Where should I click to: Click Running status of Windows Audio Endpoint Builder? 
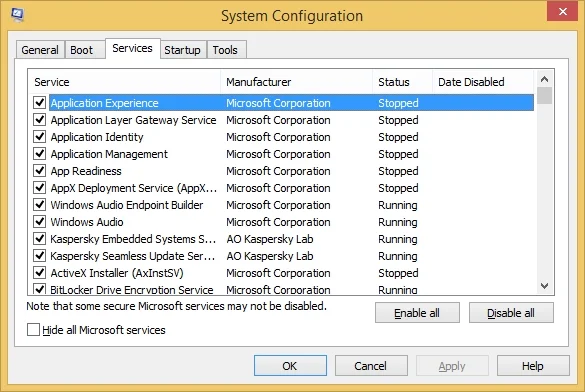(398, 205)
